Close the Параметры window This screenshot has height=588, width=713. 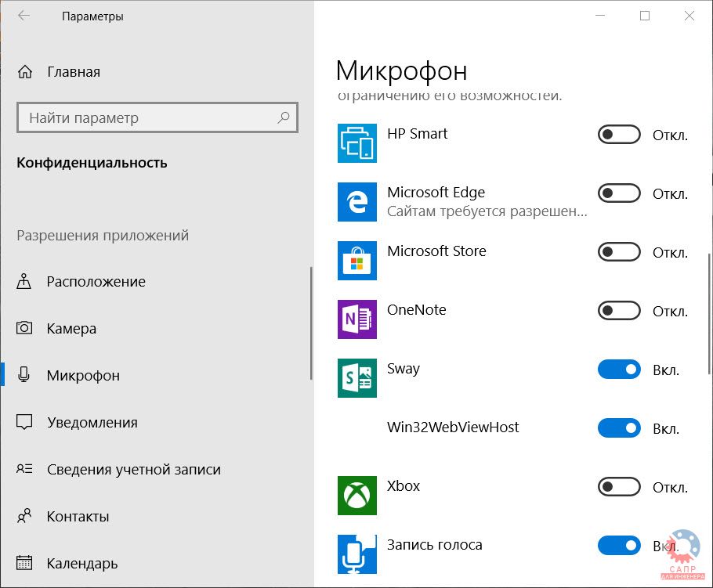point(689,16)
